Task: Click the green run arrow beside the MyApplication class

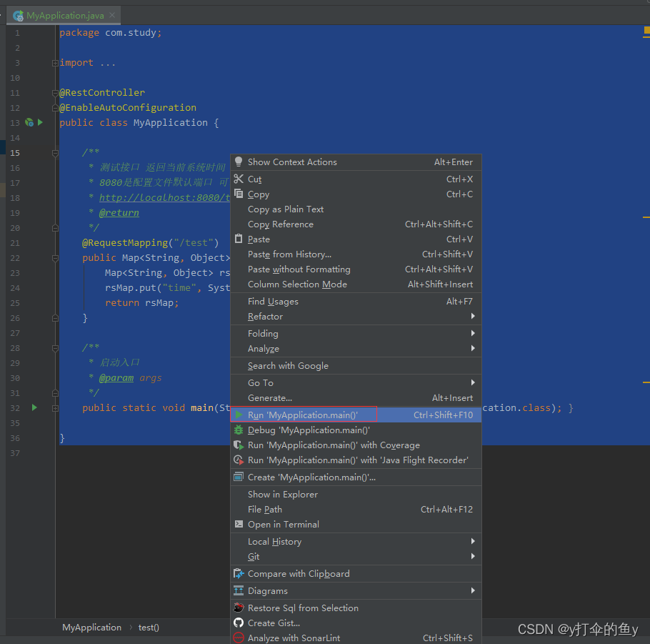Action: tap(40, 122)
